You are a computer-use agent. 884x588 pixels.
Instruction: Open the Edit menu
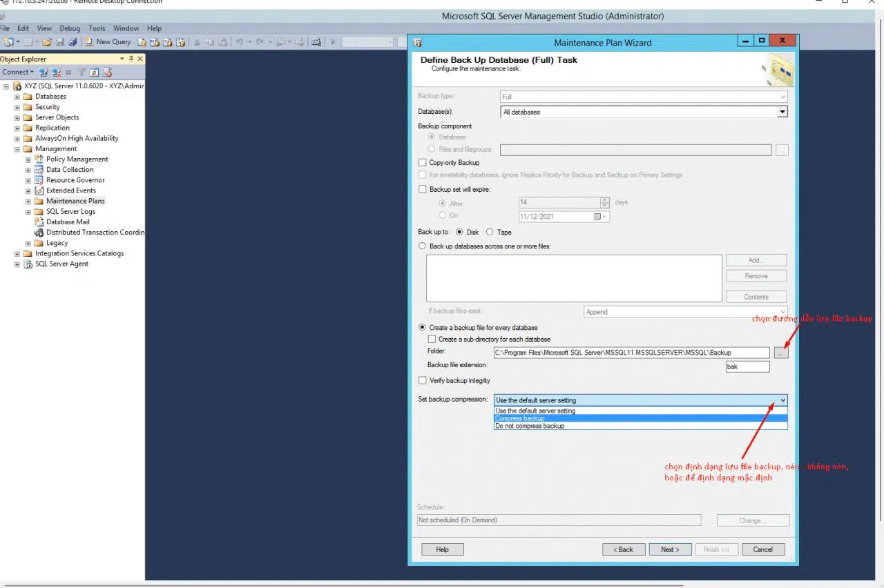23,28
